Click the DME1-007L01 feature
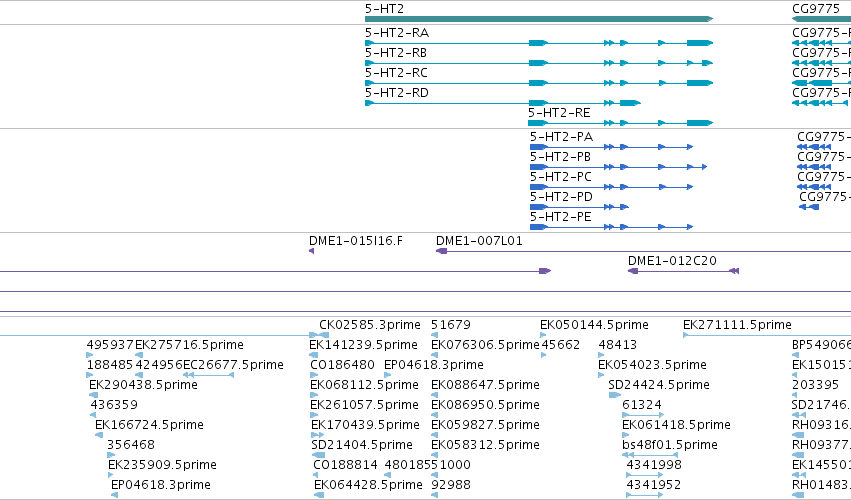The image size is (851, 500). 643,251
